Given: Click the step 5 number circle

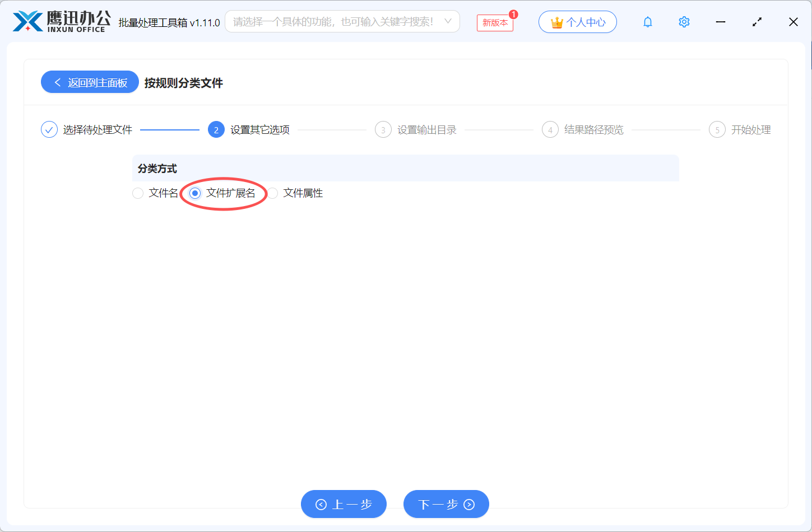Looking at the screenshot, I should pyautogui.click(x=717, y=130).
